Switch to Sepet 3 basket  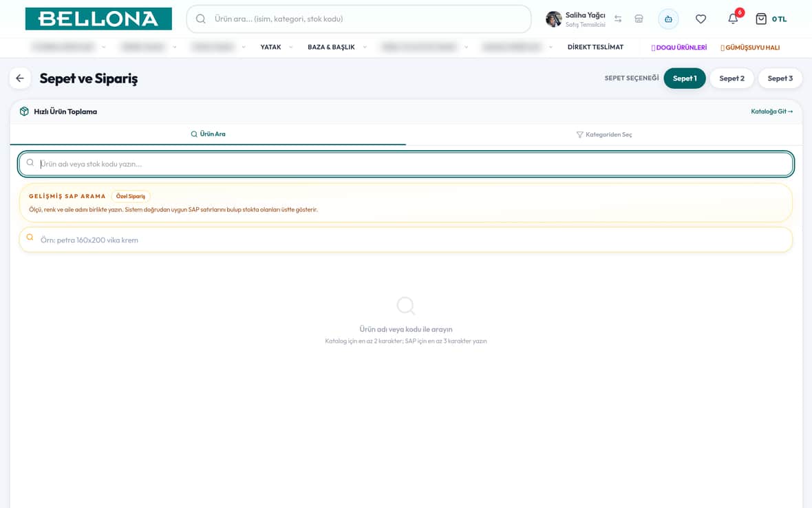point(780,78)
